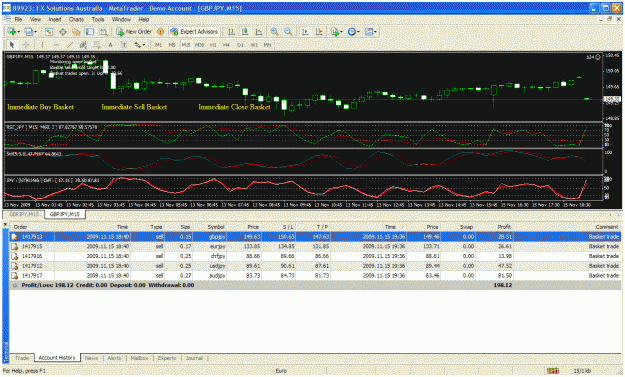
Task: Select order 1417916 chfjpy row
Action: click(315, 256)
